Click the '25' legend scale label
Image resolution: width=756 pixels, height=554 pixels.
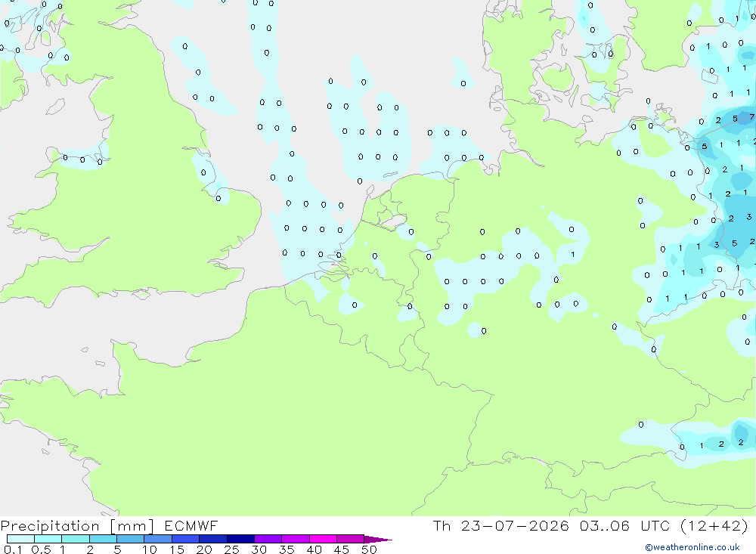pyautogui.click(x=232, y=549)
